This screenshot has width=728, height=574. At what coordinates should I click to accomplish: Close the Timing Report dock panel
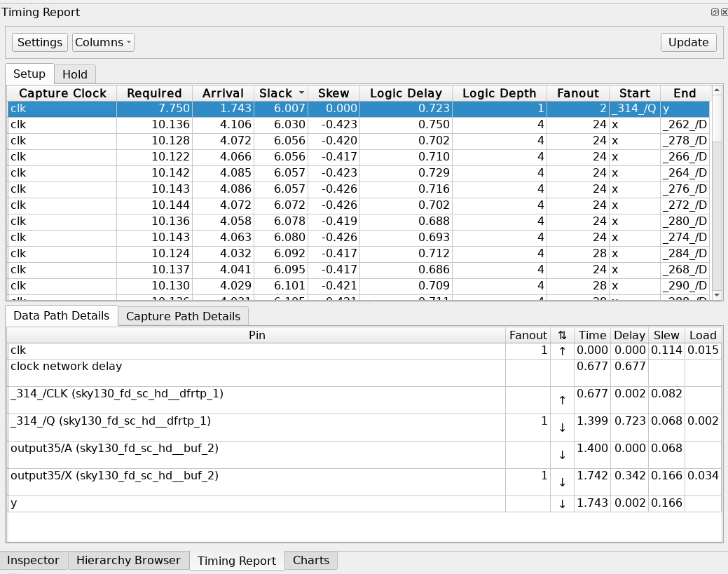pos(724,12)
